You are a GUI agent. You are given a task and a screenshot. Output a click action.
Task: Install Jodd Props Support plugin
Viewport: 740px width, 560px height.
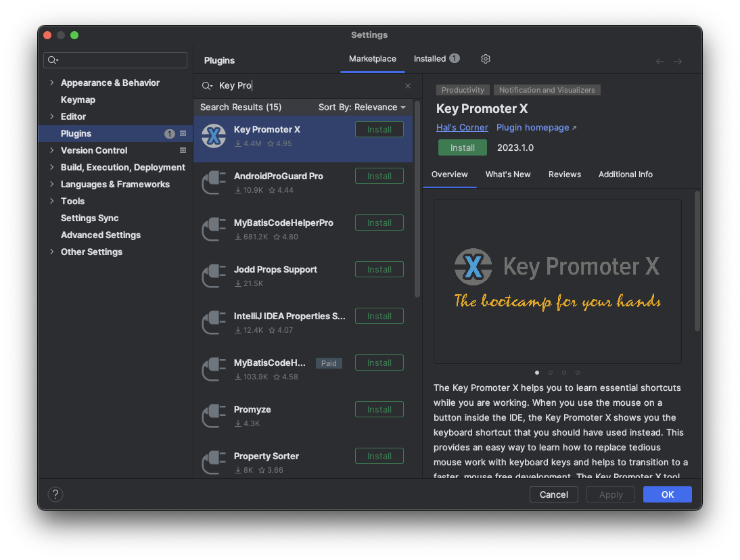(379, 270)
